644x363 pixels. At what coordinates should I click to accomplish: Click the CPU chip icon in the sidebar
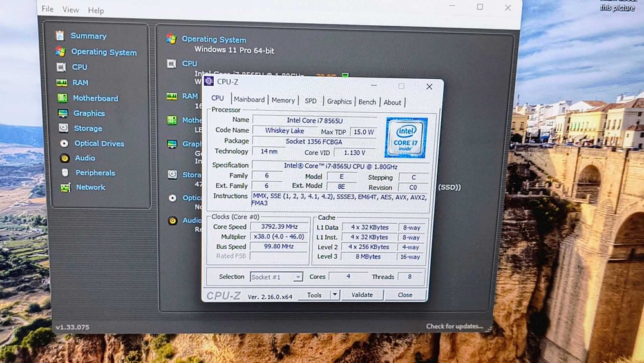(x=61, y=67)
